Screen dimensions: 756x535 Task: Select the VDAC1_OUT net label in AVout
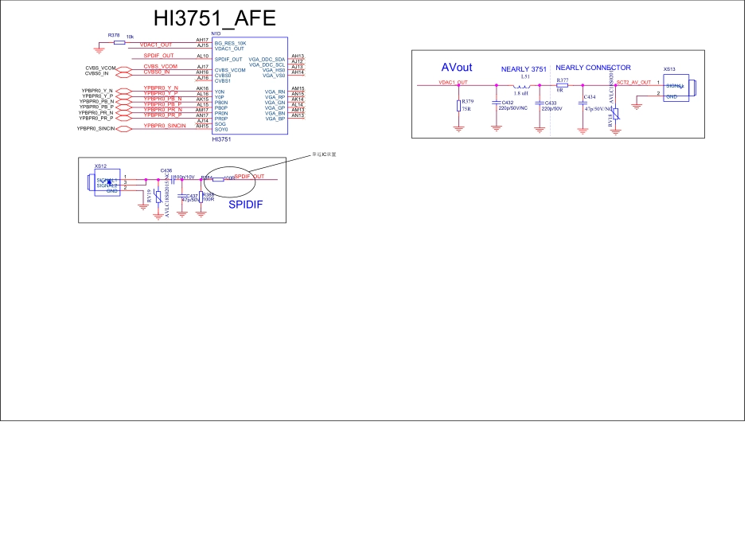453,82
